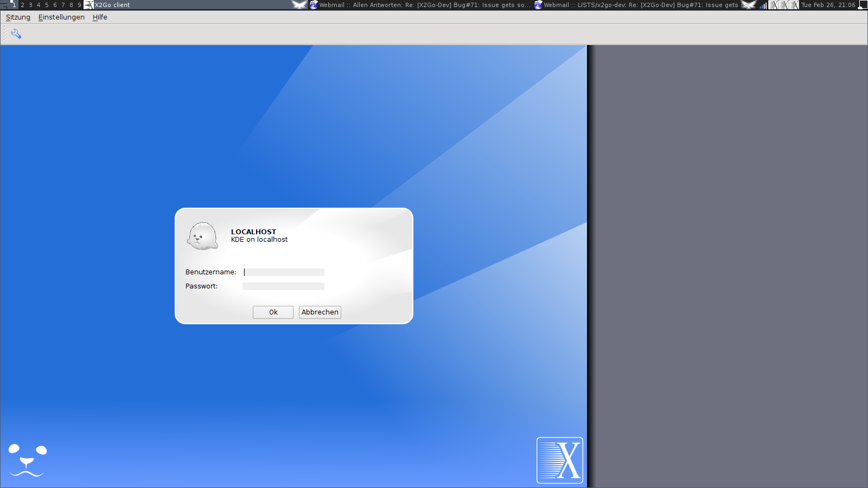Open the Sitzung menu
This screenshot has width=868, height=488.
[18, 17]
